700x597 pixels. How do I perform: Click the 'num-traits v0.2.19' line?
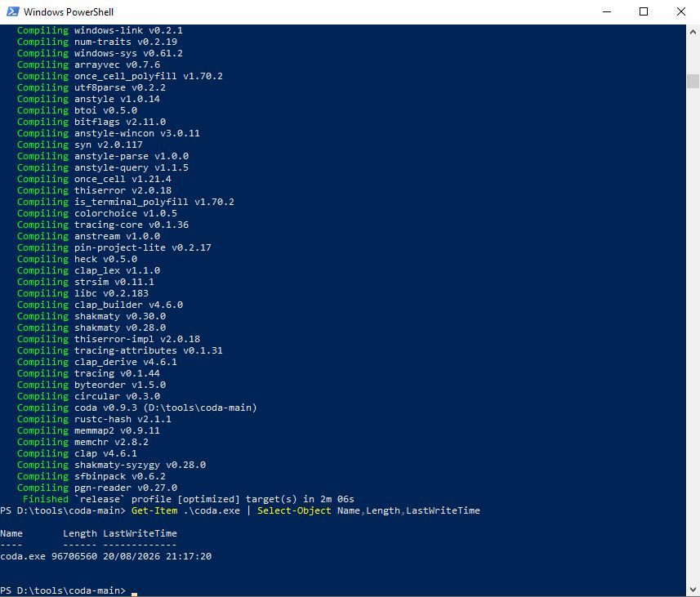tap(97, 42)
